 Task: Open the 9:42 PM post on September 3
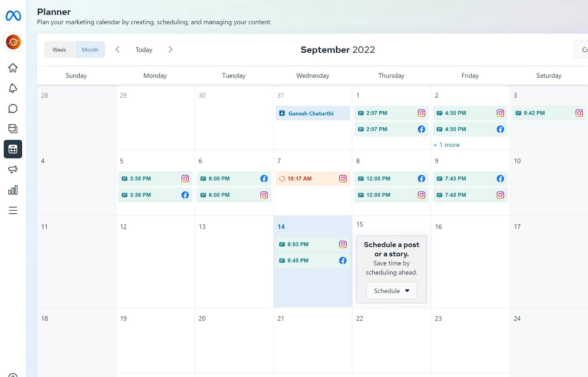(549, 113)
